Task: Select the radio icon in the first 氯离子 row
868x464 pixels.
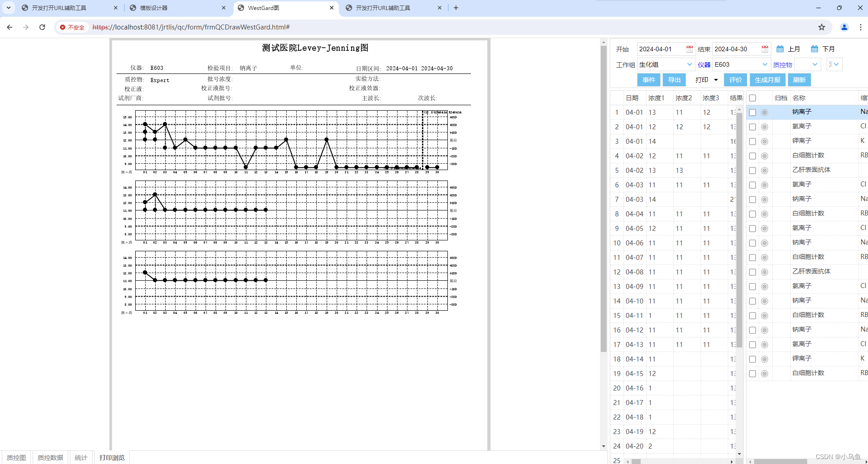Action: [x=765, y=127]
